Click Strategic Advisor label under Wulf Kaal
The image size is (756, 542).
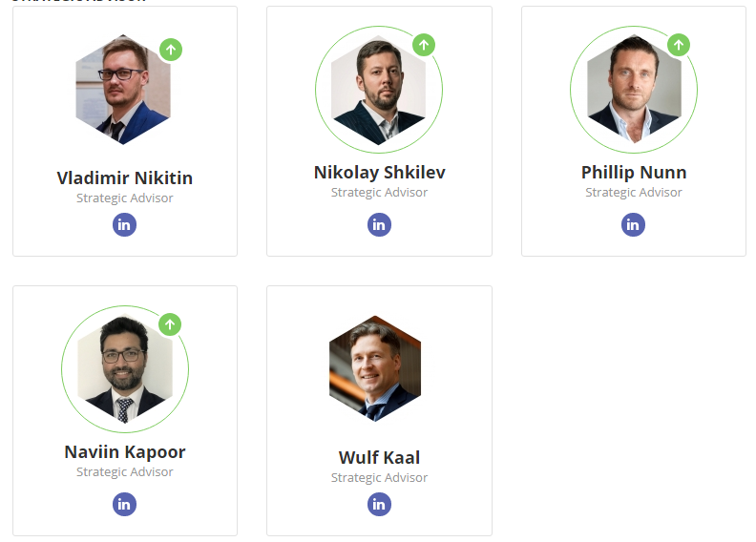(379, 477)
